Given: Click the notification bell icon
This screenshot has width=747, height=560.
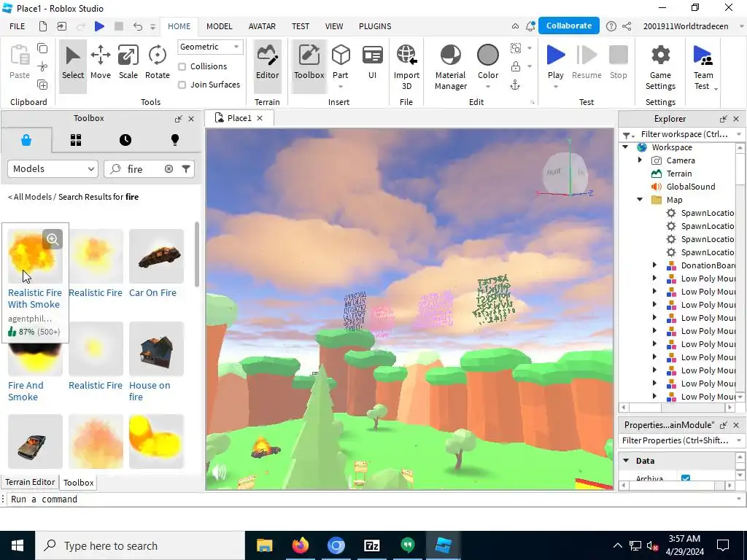Looking at the screenshot, I should point(530,26).
